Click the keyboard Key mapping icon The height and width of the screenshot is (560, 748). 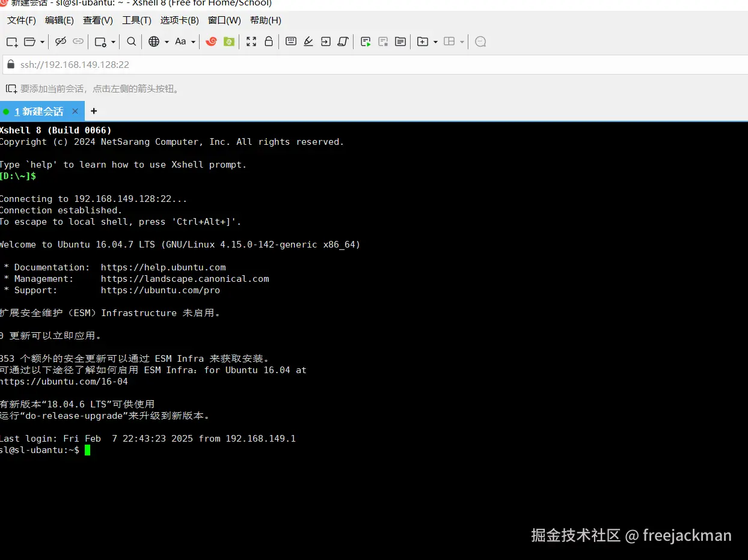(x=291, y=41)
